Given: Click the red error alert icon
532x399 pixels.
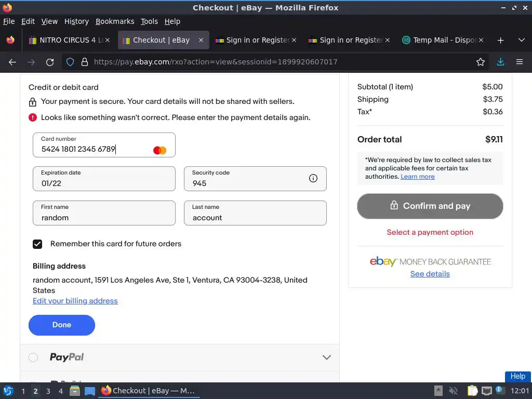Looking at the screenshot, I should pyautogui.click(x=33, y=117).
